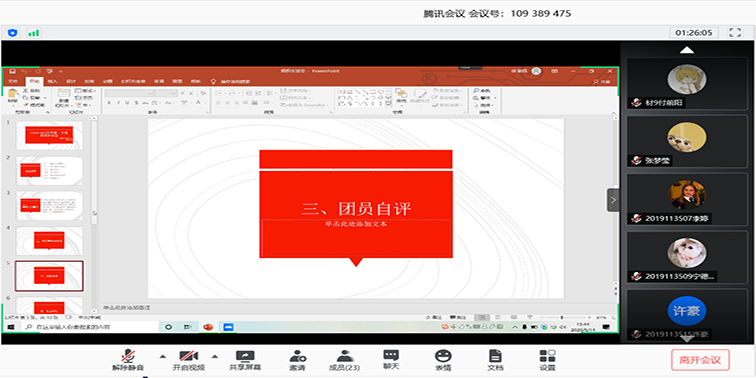Select slide 2 thumbnail in the slide panel
Image resolution: width=756 pixels, height=378 pixels.
point(49,171)
